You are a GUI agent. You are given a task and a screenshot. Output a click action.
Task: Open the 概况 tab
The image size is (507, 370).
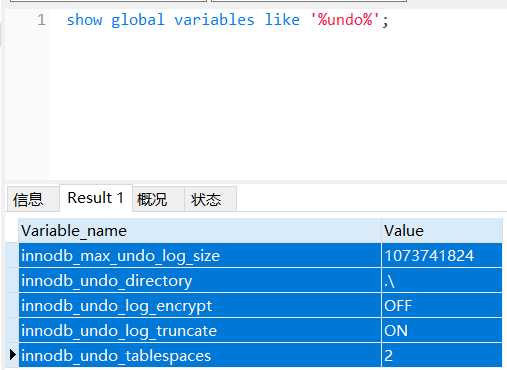pyautogui.click(x=158, y=199)
